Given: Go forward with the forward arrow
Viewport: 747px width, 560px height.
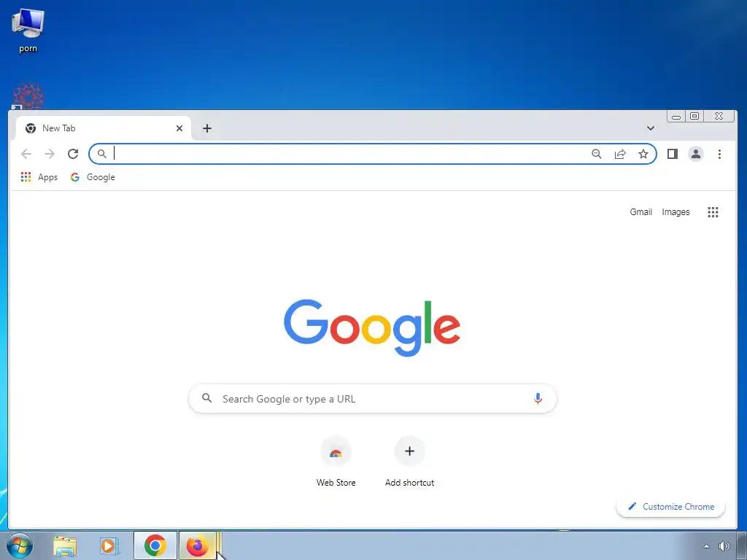Looking at the screenshot, I should coord(50,154).
